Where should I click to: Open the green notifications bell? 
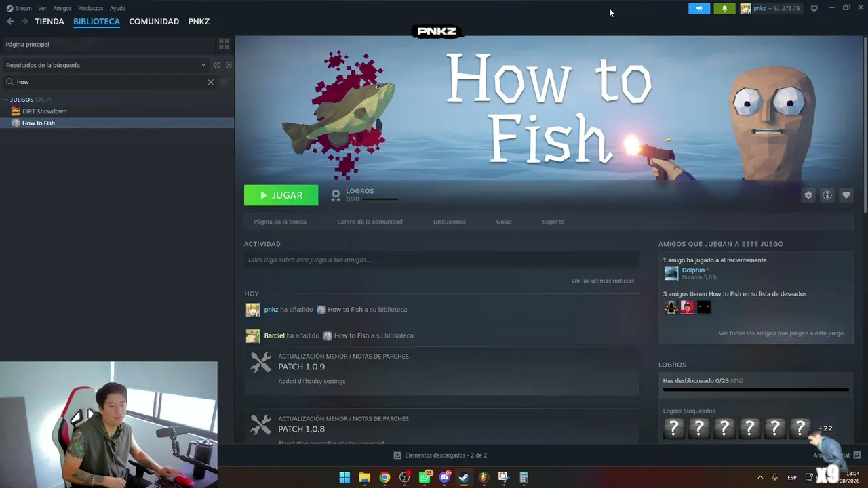coord(724,8)
